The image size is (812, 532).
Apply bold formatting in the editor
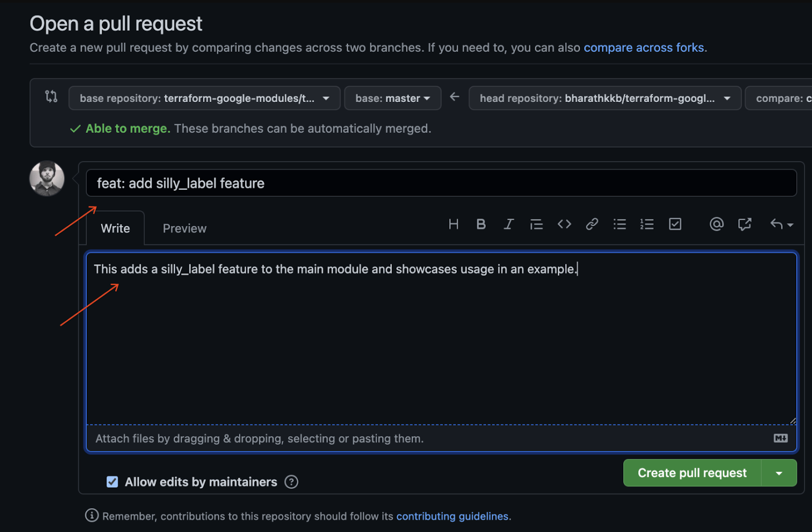pyautogui.click(x=481, y=224)
